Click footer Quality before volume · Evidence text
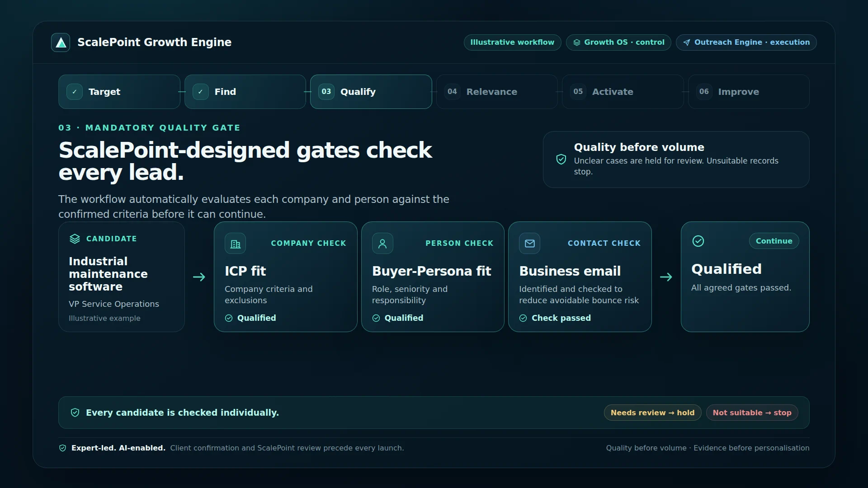 click(708, 448)
